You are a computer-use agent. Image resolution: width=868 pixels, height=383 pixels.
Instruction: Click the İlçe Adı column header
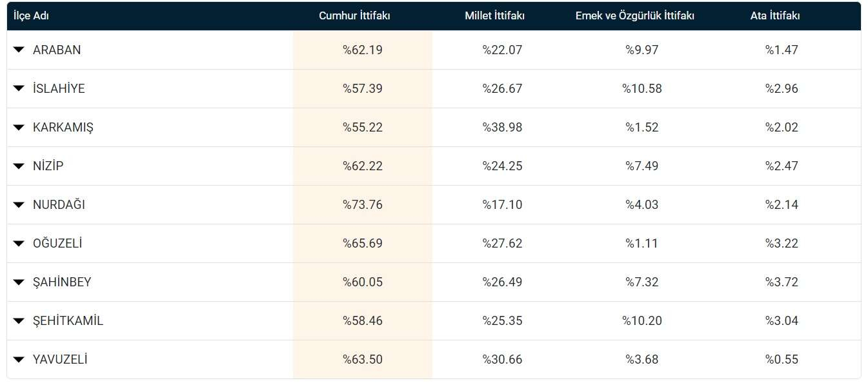tap(32, 16)
